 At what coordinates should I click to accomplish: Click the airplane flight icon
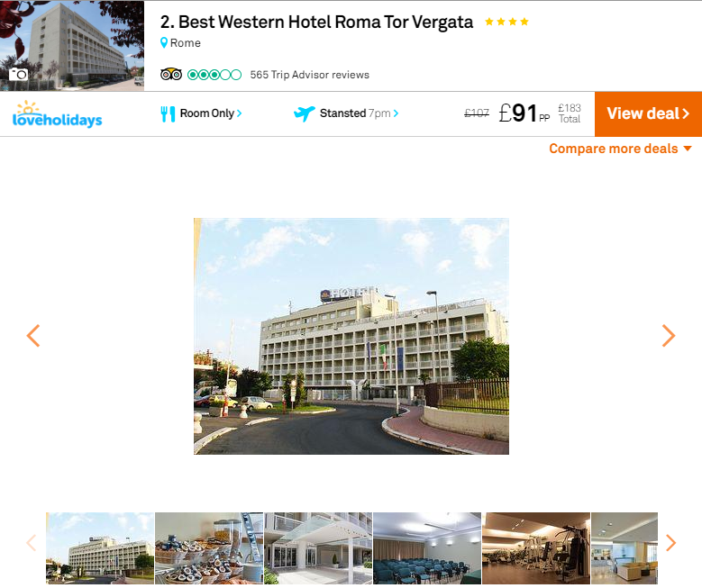tap(304, 113)
